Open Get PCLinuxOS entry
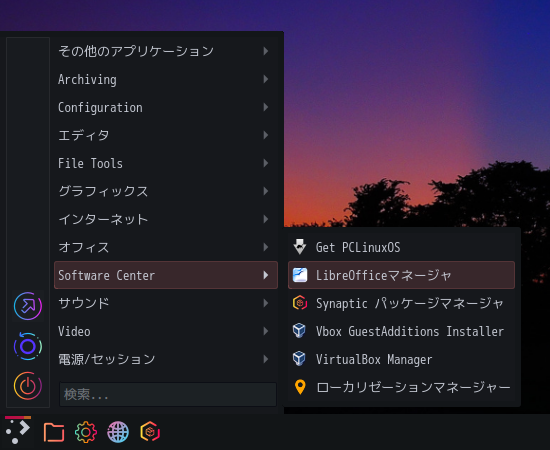Screen dimensions: 550x450 [x=401, y=247]
